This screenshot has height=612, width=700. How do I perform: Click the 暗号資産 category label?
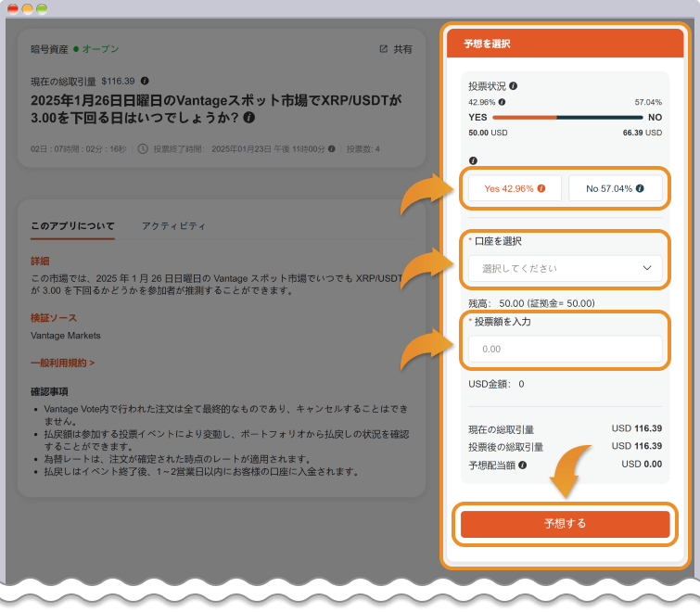[x=49, y=49]
